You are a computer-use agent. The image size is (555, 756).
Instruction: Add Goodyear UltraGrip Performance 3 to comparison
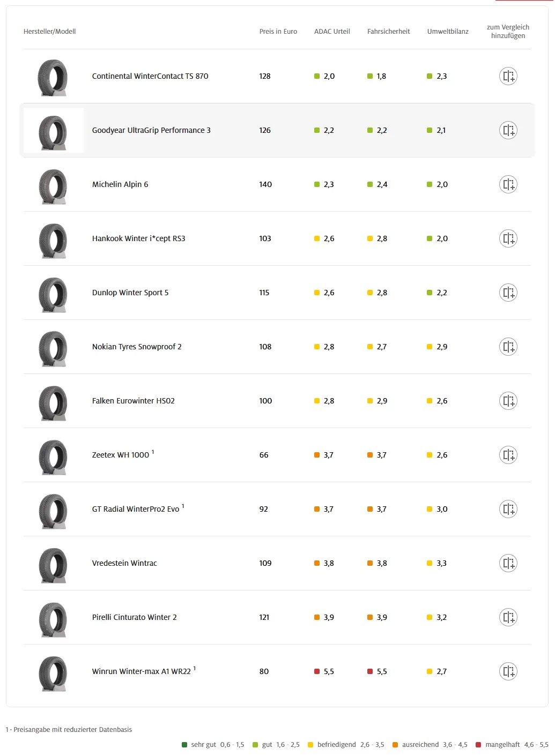(x=508, y=130)
